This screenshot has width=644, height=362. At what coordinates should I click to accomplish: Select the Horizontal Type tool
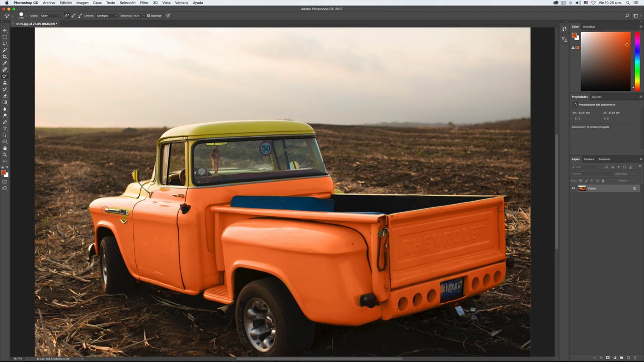[x=5, y=128]
